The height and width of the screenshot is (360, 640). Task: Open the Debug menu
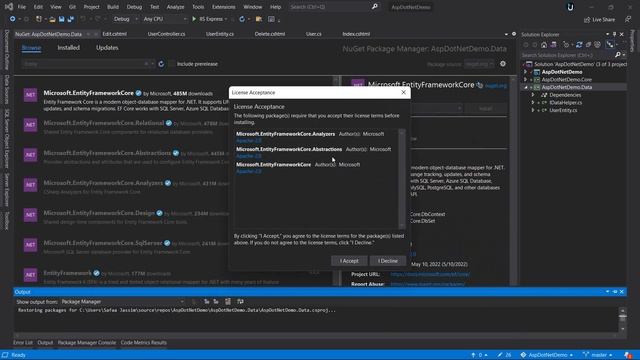[x=134, y=7]
